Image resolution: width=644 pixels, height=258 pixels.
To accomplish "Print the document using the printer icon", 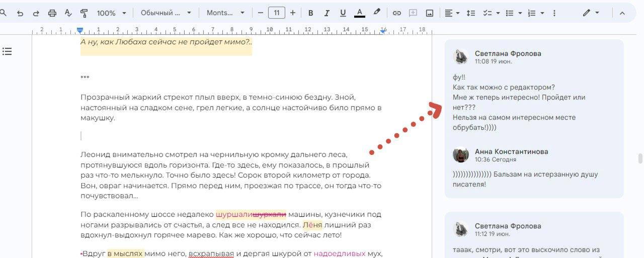I will [x=52, y=13].
